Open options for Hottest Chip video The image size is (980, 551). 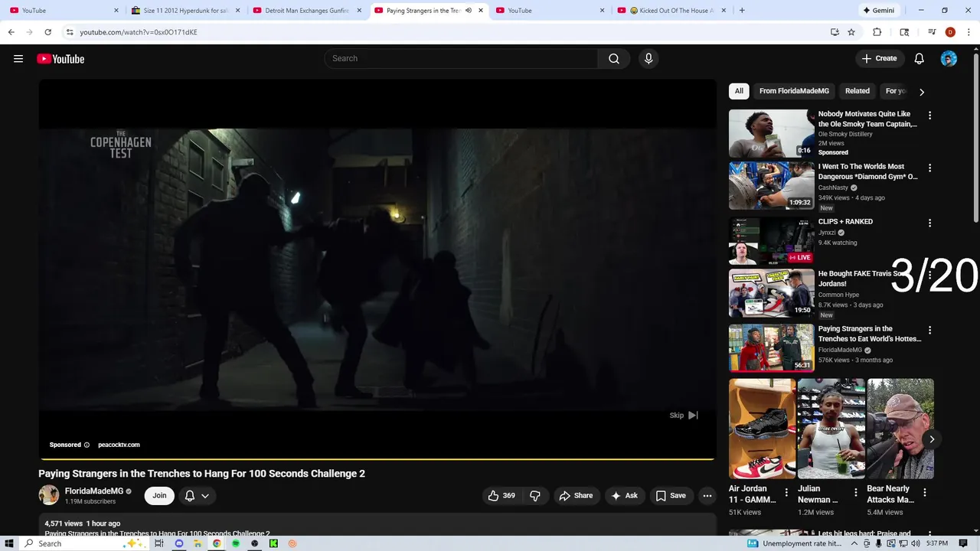(930, 330)
